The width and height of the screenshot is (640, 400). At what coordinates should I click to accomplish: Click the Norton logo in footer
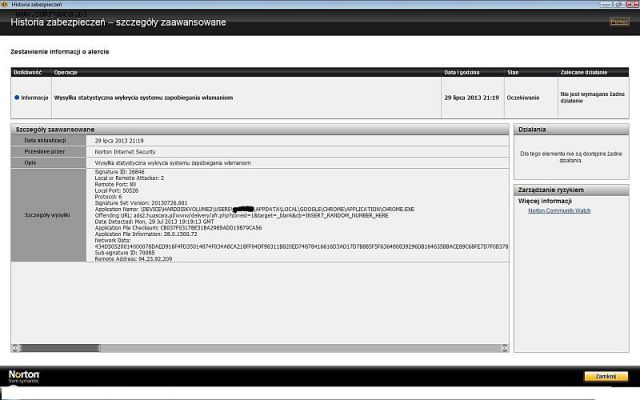pos(24,376)
